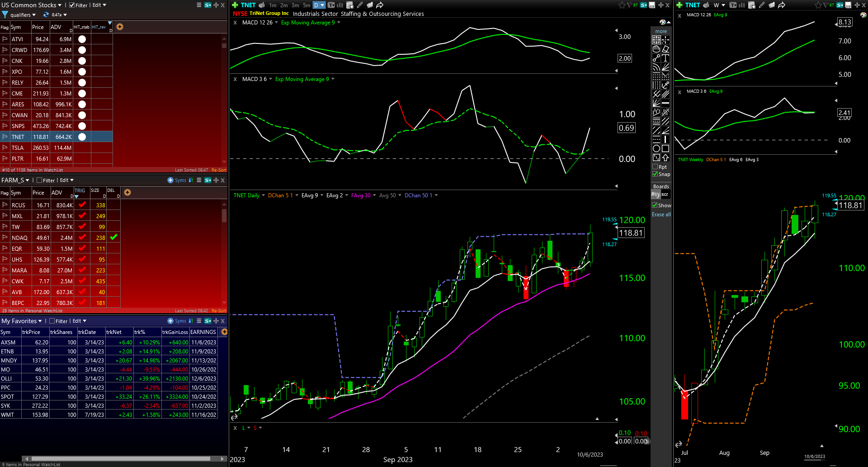Uncheck Filter in US Common Stocks panel
This screenshot has width=868, height=467.
[72, 5]
